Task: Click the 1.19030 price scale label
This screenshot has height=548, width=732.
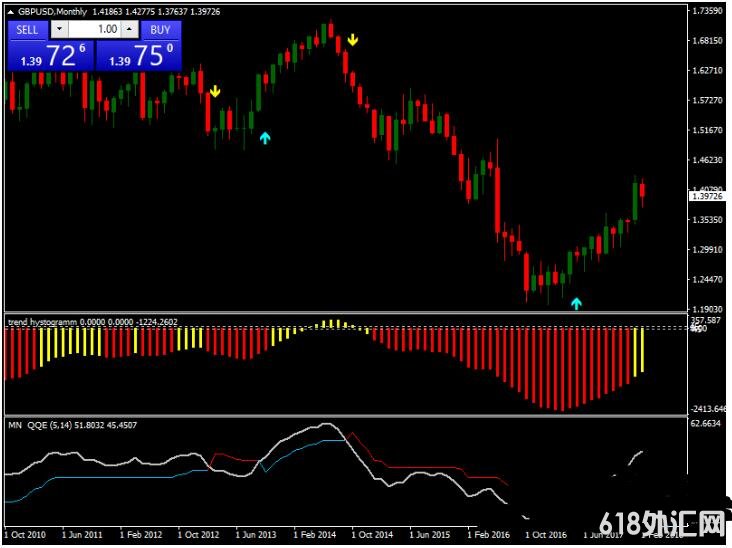Action: click(x=707, y=309)
